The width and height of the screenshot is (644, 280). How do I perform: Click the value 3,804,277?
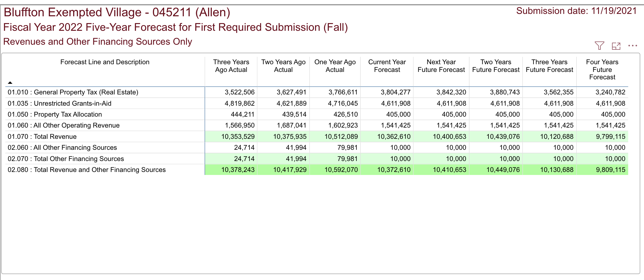[396, 92]
